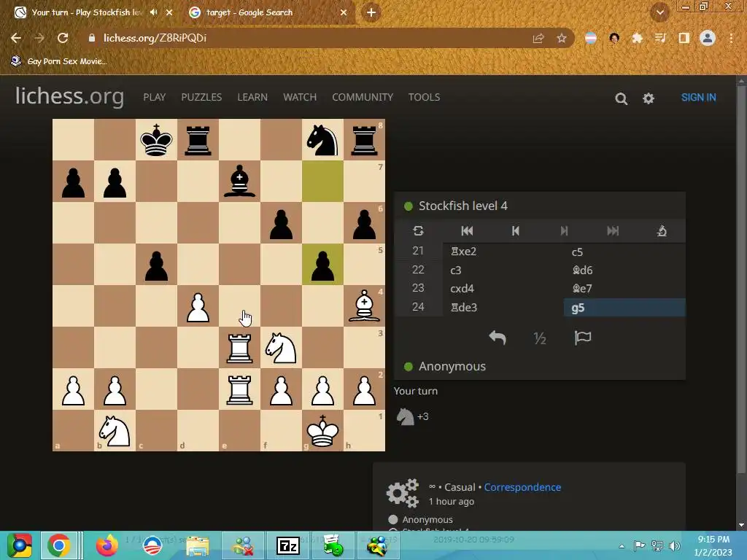
Task: Open Chrome three-dot menu
Action: click(731, 38)
